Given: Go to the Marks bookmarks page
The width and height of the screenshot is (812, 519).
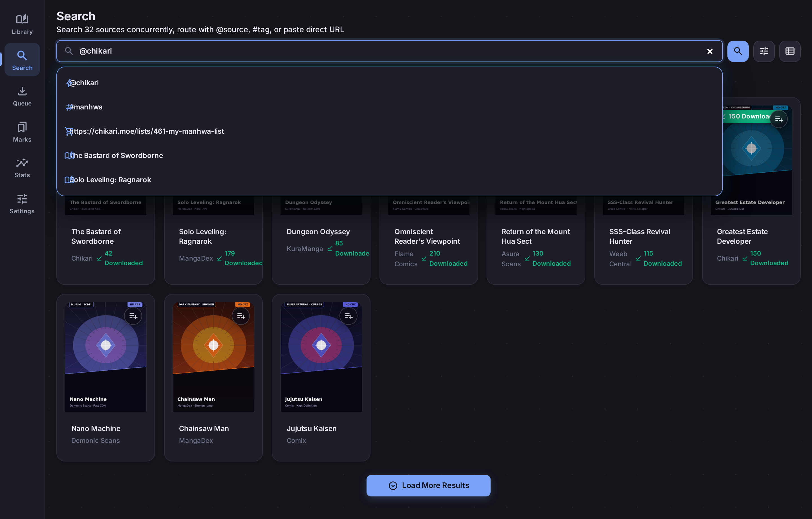Looking at the screenshot, I should click(x=22, y=132).
